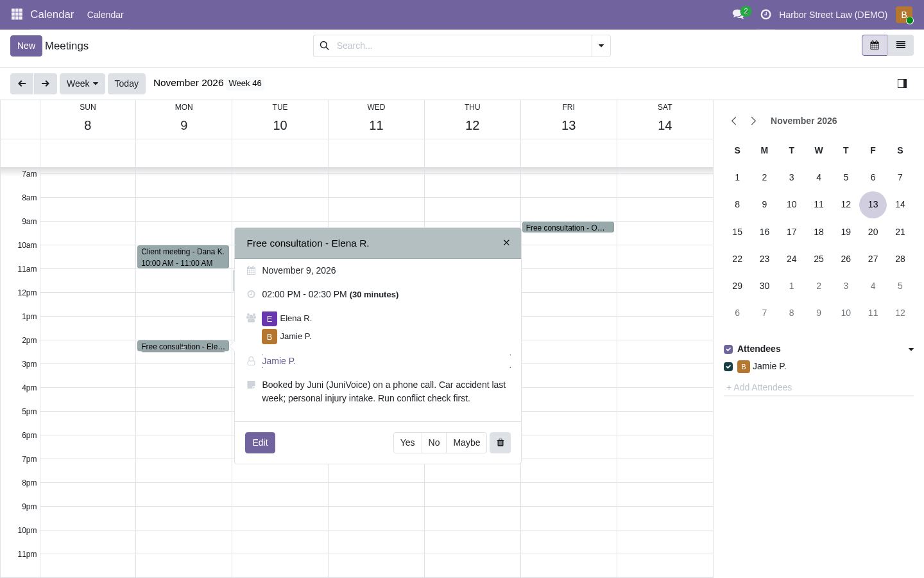Select day 22 in mini calendar
The width and height of the screenshot is (924, 578).
737,259
